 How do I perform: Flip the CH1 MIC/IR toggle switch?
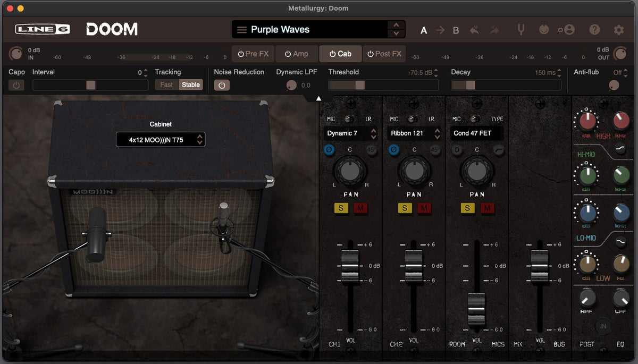tap(349, 119)
